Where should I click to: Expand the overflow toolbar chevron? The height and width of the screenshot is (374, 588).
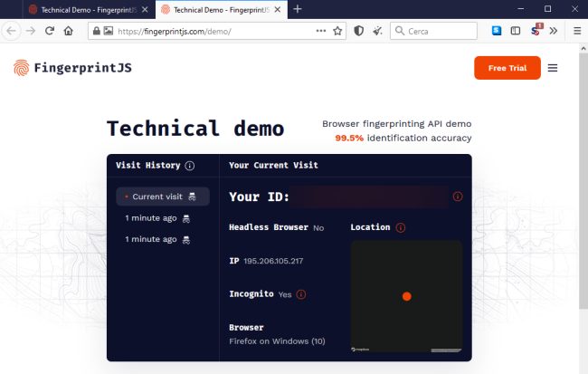pos(554,30)
